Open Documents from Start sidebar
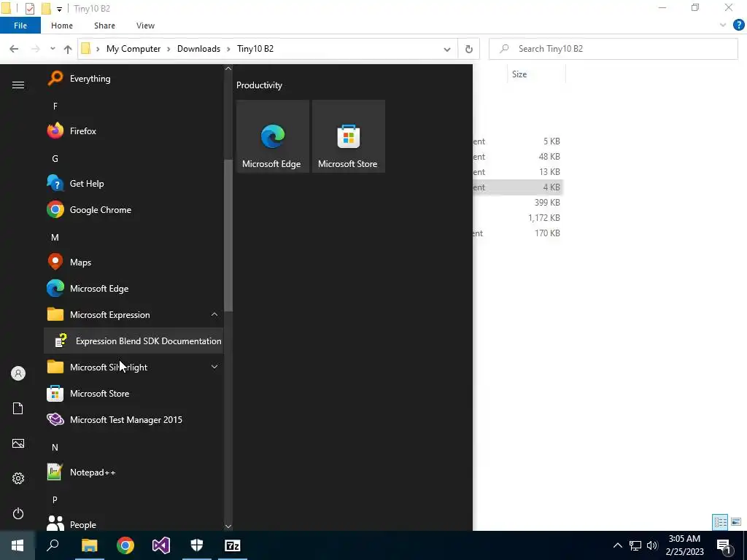Screen dimensions: 747x560 pos(18,408)
